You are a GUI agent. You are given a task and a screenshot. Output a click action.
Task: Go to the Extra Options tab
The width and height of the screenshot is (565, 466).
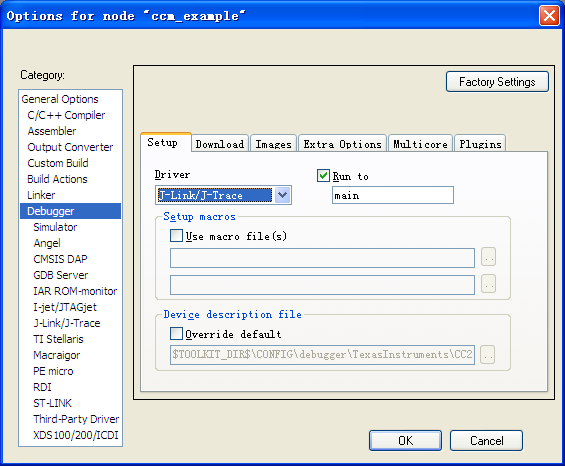click(342, 144)
